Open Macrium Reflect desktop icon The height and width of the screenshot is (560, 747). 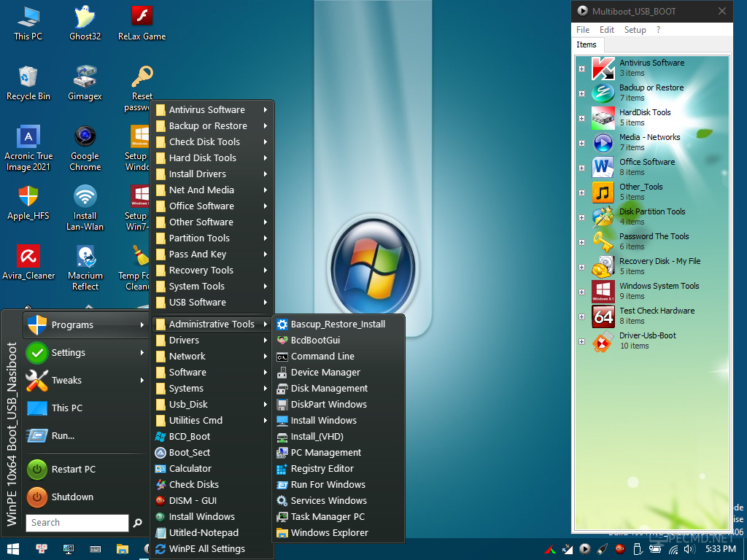tap(85, 268)
